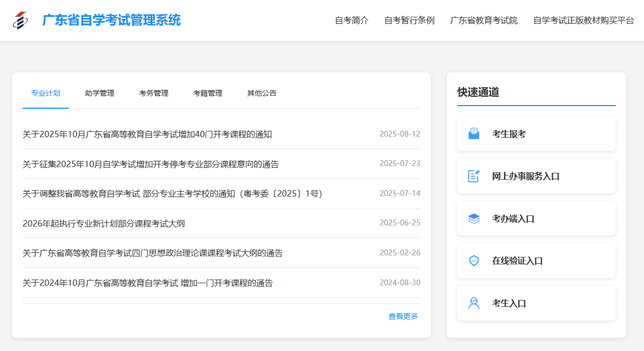This screenshot has height=351, width=644.
Task: Switch to the 考务管理 tab
Action: 154,93
